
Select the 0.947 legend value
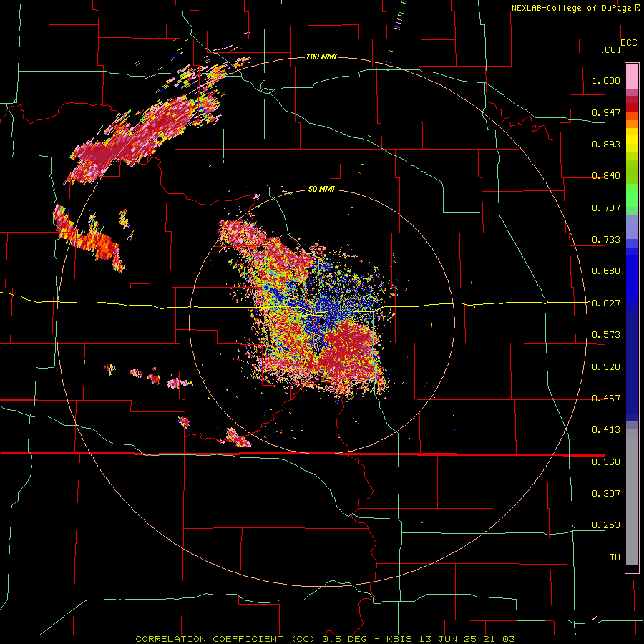point(606,112)
